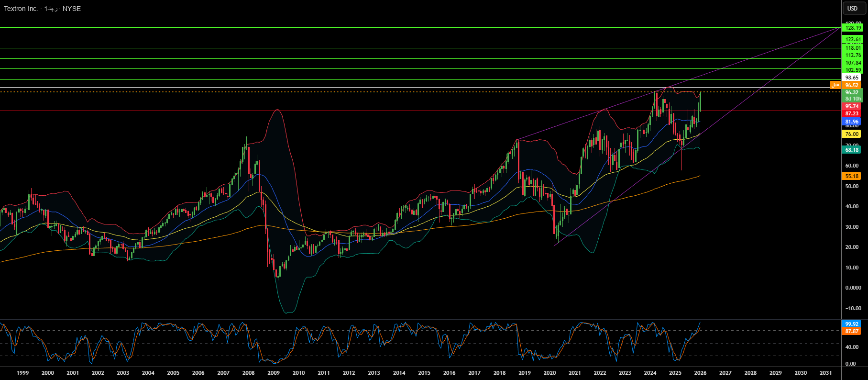Select the blue 99.92 oscillator value label

pos(851,324)
